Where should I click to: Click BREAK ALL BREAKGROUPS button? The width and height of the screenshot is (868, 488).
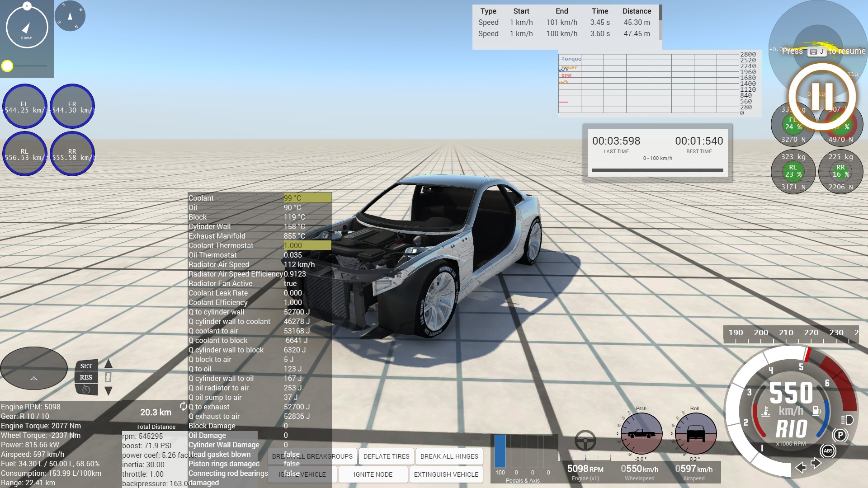312,456
